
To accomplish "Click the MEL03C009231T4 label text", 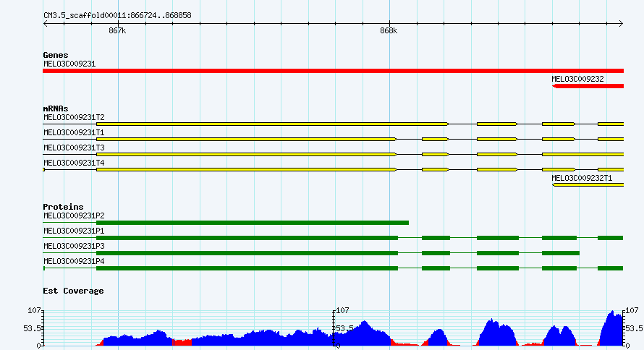I will pyautogui.click(x=74, y=163).
